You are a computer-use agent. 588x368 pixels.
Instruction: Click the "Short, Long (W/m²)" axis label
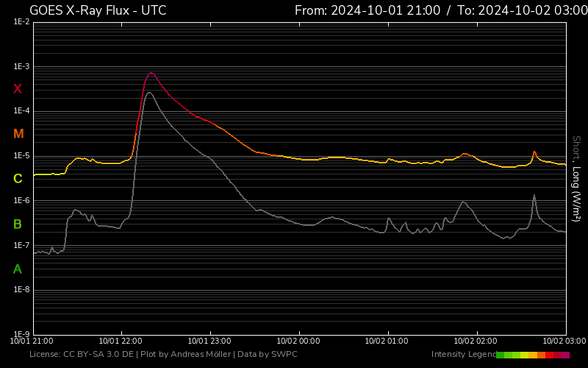[x=576, y=179]
